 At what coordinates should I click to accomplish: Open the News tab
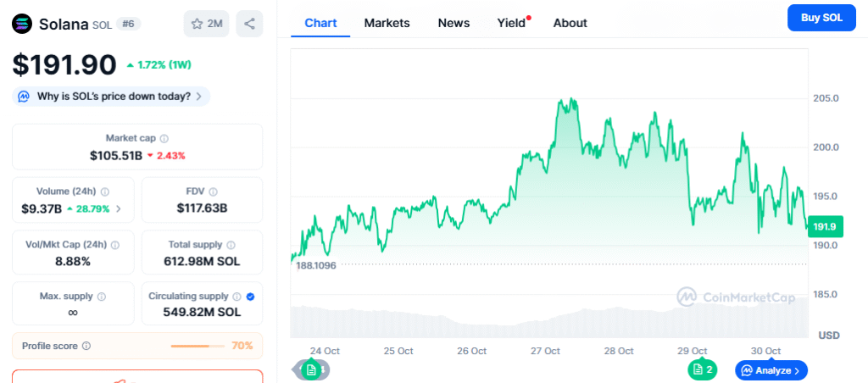pyautogui.click(x=453, y=23)
